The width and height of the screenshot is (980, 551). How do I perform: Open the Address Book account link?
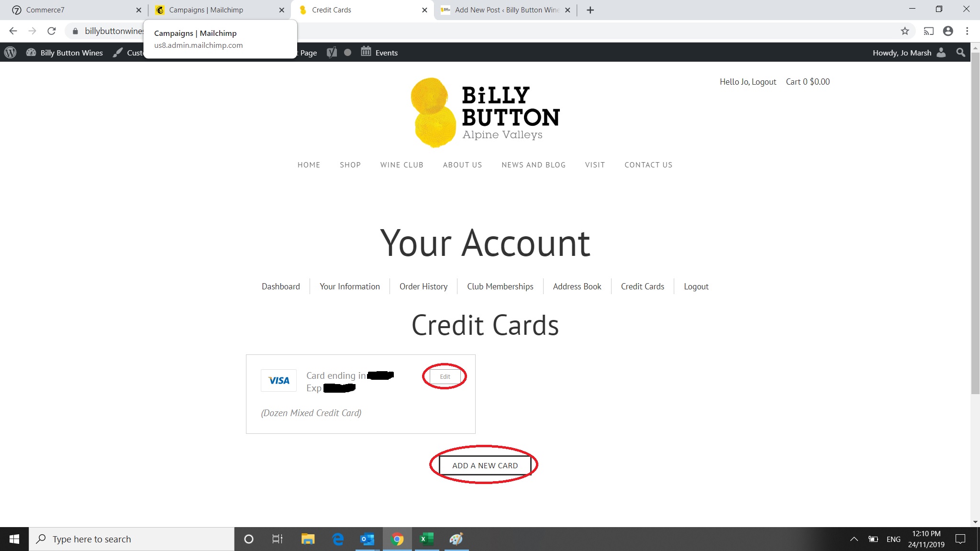point(577,287)
